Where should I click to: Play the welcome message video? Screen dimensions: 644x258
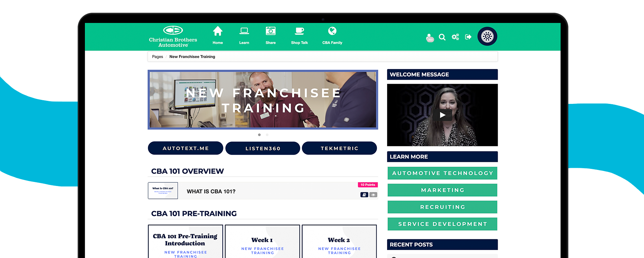tap(442, 115)
